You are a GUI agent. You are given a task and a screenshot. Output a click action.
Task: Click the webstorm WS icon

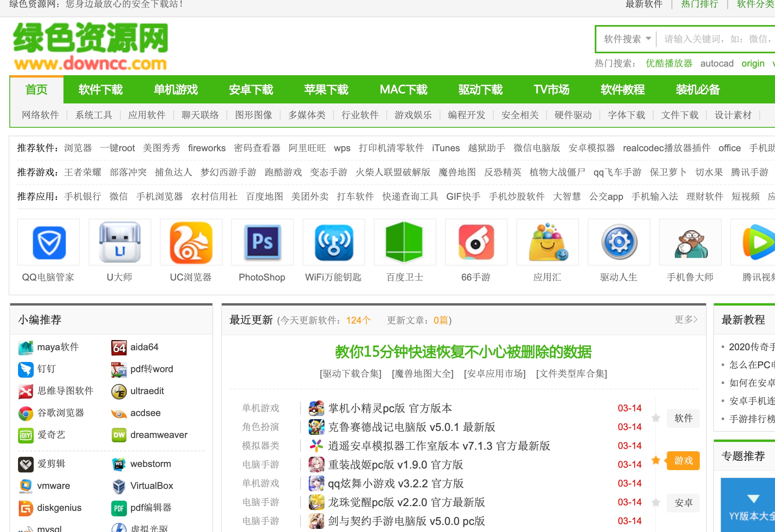[119, 464]
